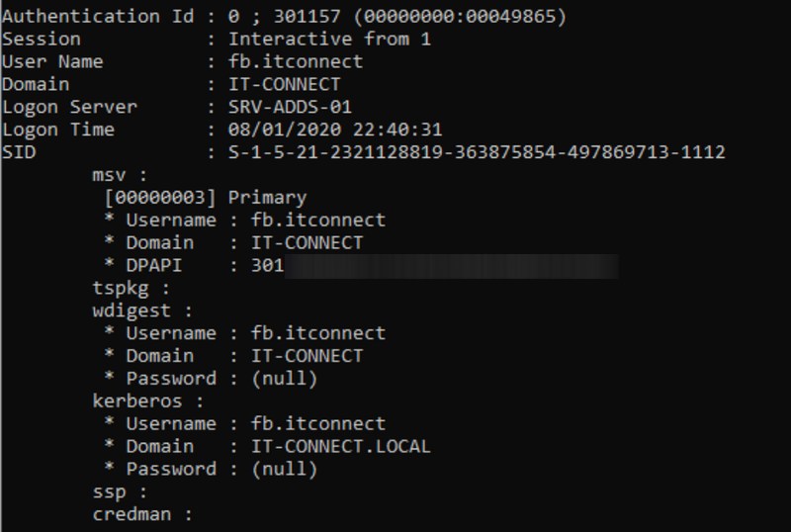The width and height of the screenshot is (791, 532).
Task: Click the User Name header value fb.itconnect
Action: (x=295, y=62)
